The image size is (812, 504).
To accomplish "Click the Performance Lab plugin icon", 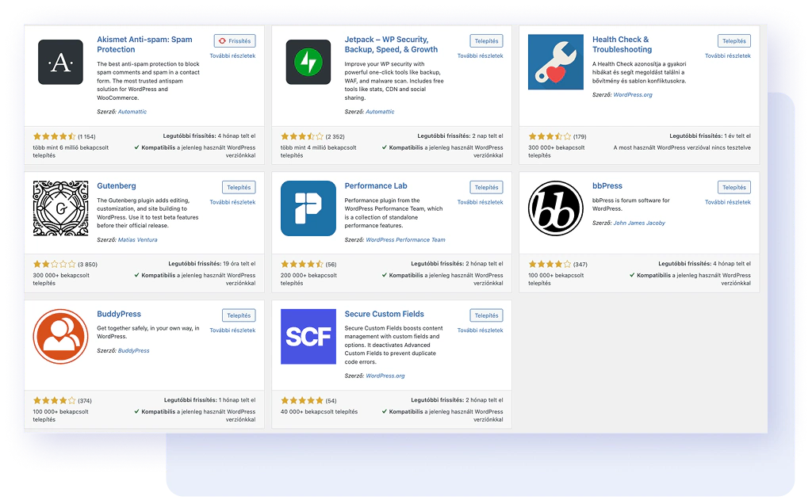I will tap(308, 208).
